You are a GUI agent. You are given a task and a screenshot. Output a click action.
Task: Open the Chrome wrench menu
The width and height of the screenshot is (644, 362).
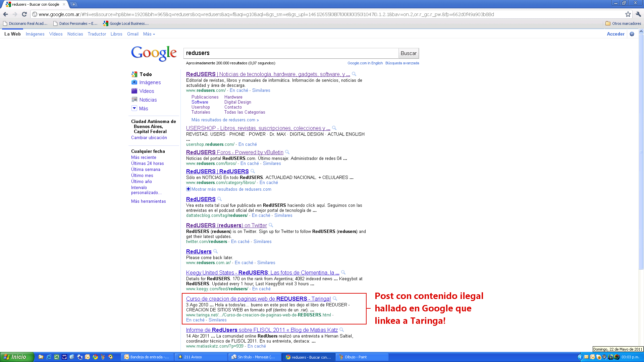point(638,14)
